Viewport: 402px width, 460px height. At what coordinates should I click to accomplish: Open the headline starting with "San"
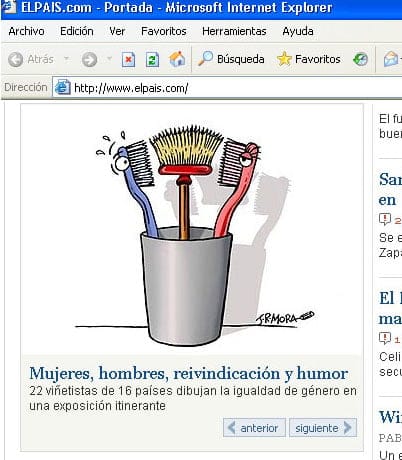tap(390, 189)
